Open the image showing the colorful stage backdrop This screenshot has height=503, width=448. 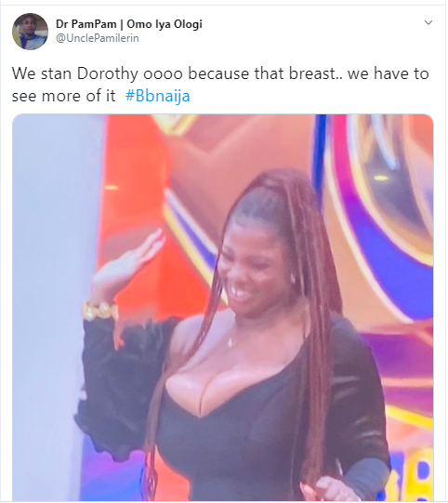click(x=223, y=308)
